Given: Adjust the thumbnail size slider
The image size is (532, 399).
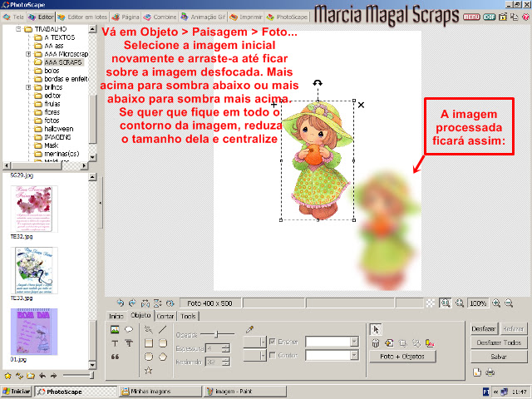Looking at the screenshot, I should coord(78,375).
